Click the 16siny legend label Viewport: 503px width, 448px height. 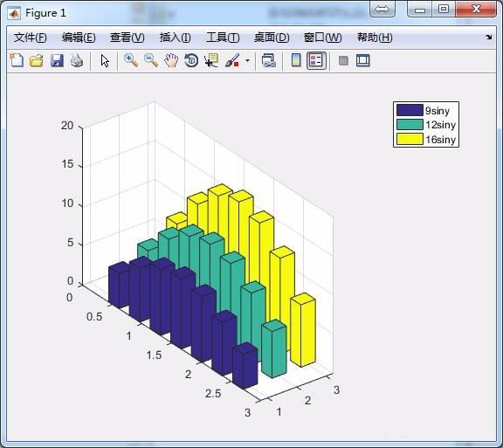coord(441,140)
